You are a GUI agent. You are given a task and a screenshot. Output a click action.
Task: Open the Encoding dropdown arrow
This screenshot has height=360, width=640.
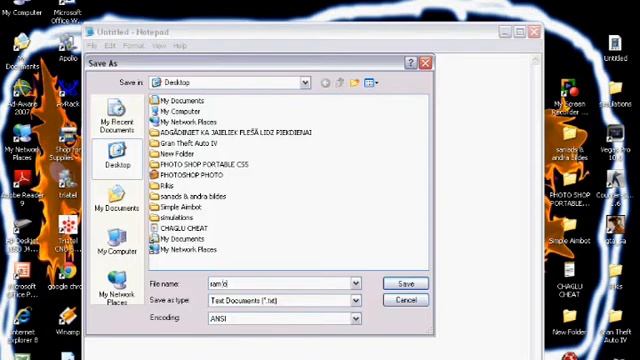pos(356,318)
